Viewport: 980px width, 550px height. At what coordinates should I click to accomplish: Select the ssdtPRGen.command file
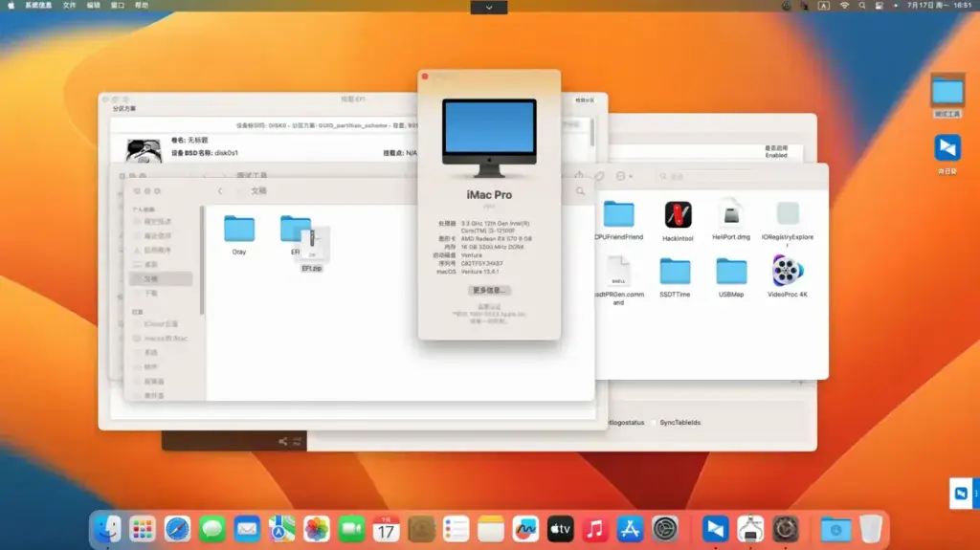[x=618, y=272]
